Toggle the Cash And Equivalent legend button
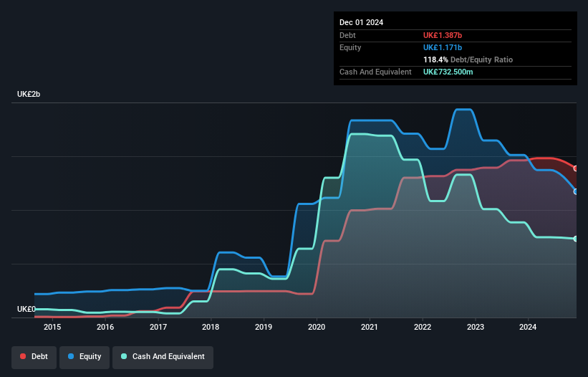This screenshot has width=588, height=377. point(163,357)
